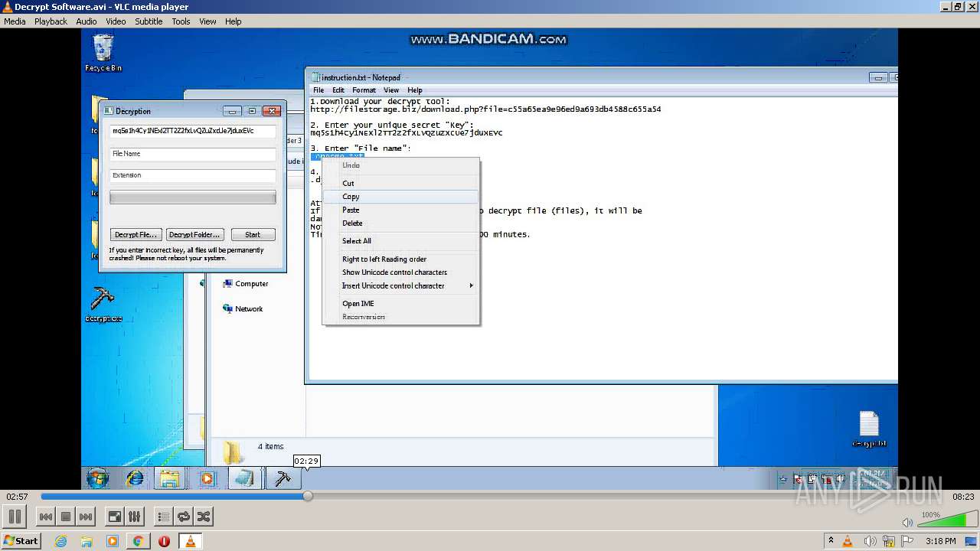Choose Show Unicode control characters
The height and width of the screenshot is (551, 980).
tap(400, 272)
